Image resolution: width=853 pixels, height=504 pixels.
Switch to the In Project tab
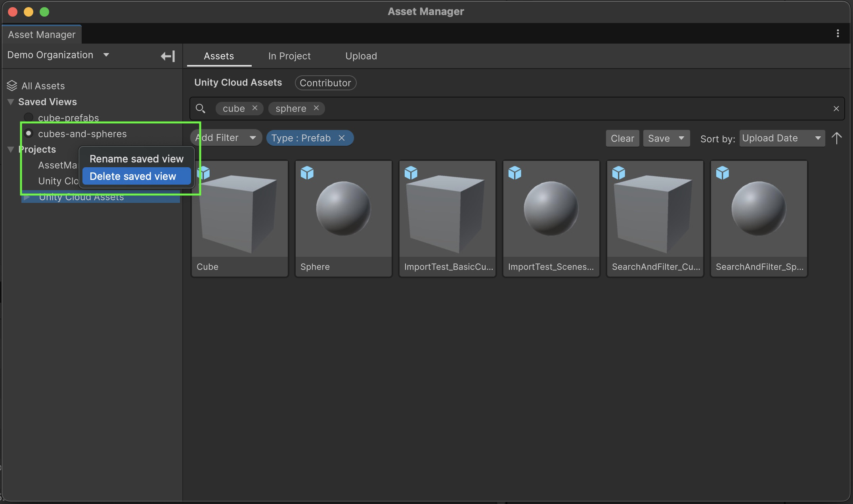(x=289, y=56)
